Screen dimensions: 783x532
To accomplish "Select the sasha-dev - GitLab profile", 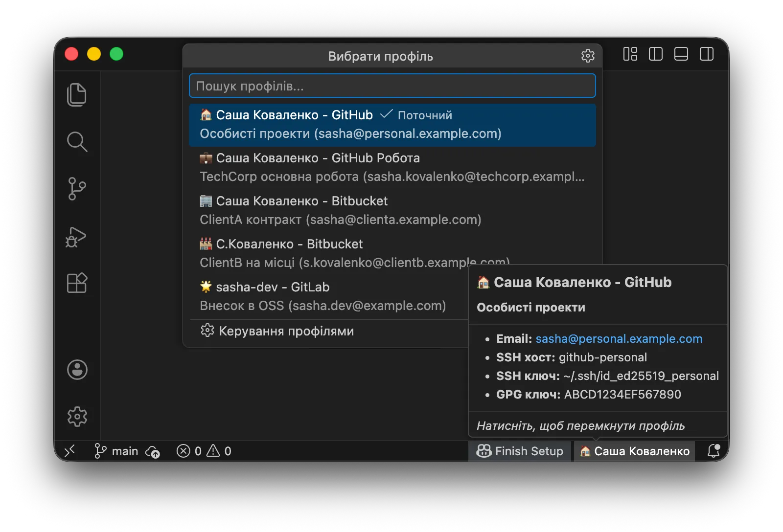I will [328, 297].
